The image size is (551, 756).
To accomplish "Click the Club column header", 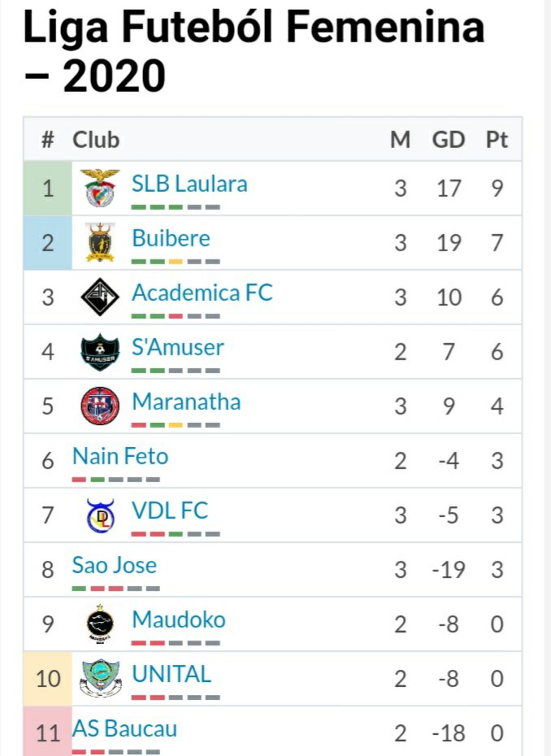I will 96,140.
